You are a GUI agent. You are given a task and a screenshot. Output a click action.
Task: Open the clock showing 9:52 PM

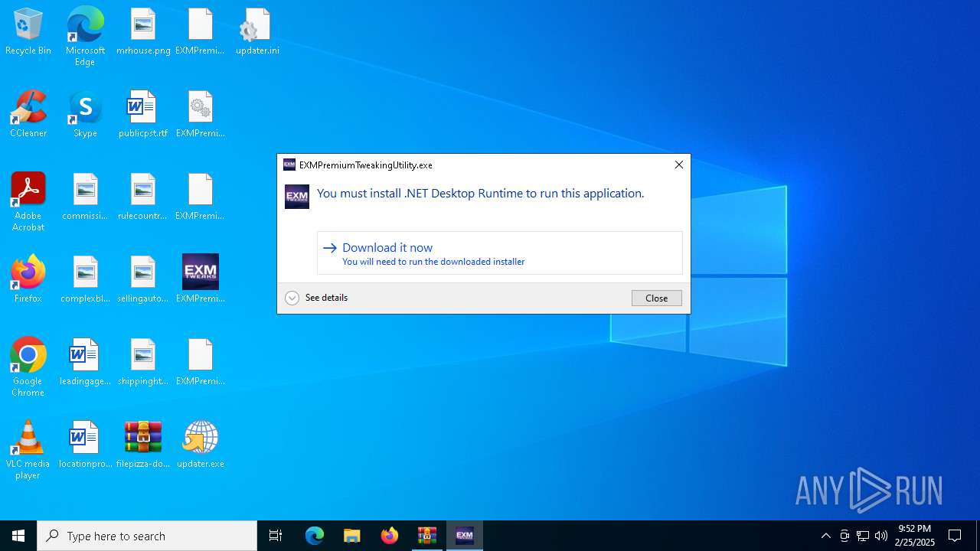click(x=915, y=536)
